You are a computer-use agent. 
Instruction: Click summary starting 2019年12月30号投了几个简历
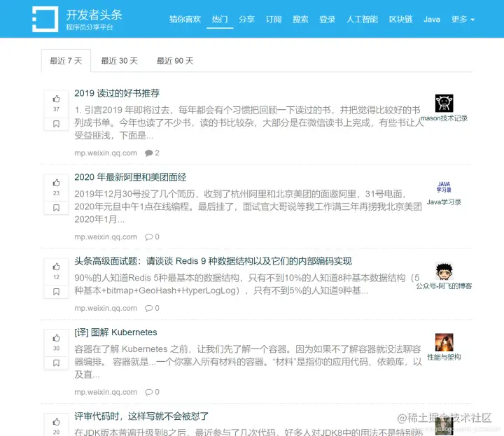[x=248, y=206]
